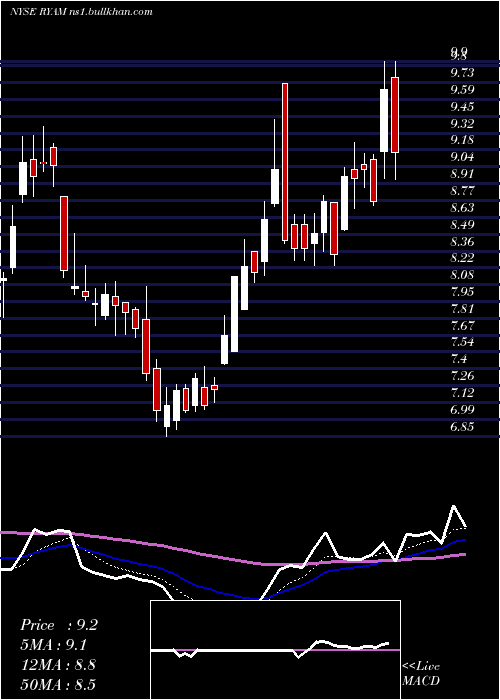Click the 7.12 price axis label
Viewport: 500px width, 700px height.
click(462, 393)
